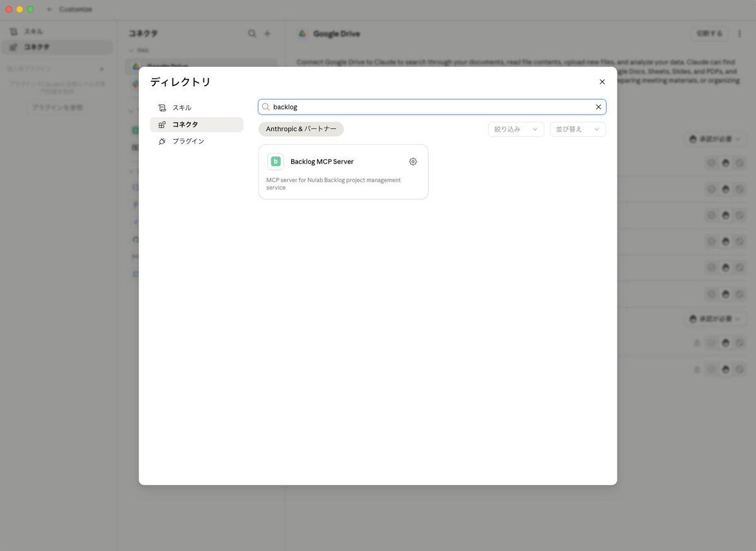The image size is (756, 551).
Task: Open スキル tab in the directory dialog
Action: pos(197,108)
